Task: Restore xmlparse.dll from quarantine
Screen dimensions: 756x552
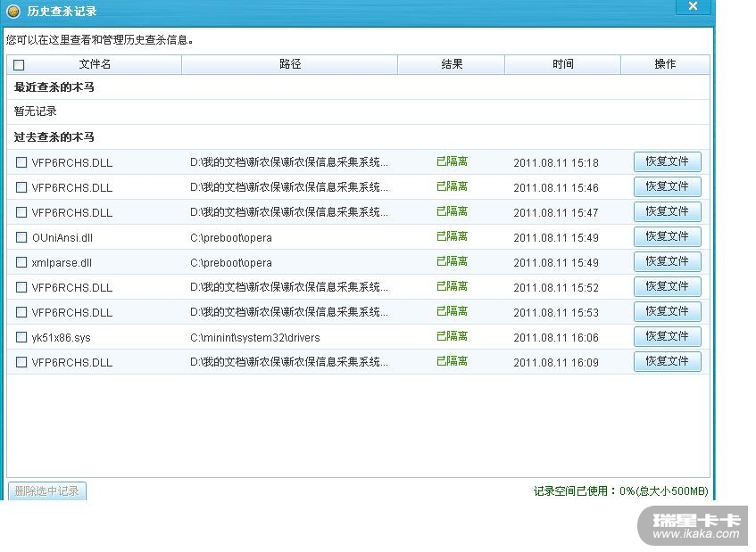Action: tap(667, 261)
